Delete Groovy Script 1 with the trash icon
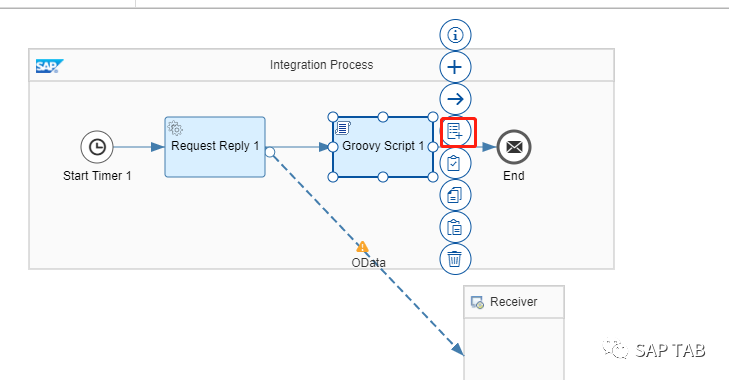The height and width of the screenshot is (380, 729). [455, 259]
